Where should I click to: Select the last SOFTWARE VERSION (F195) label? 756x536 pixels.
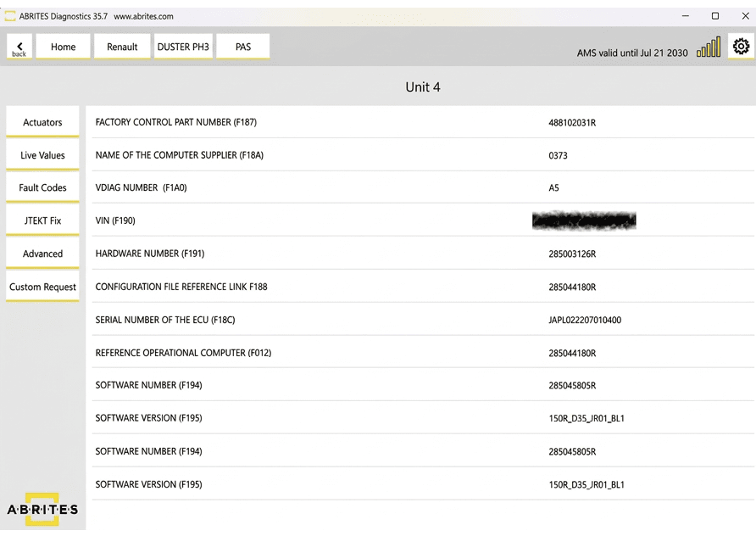pyautogui.click(x=148, y=484)
